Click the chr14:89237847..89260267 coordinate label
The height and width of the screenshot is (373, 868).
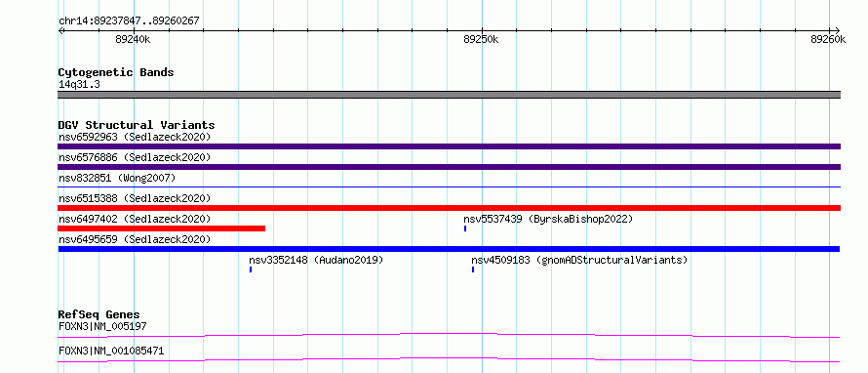click(x=129, y=21)
